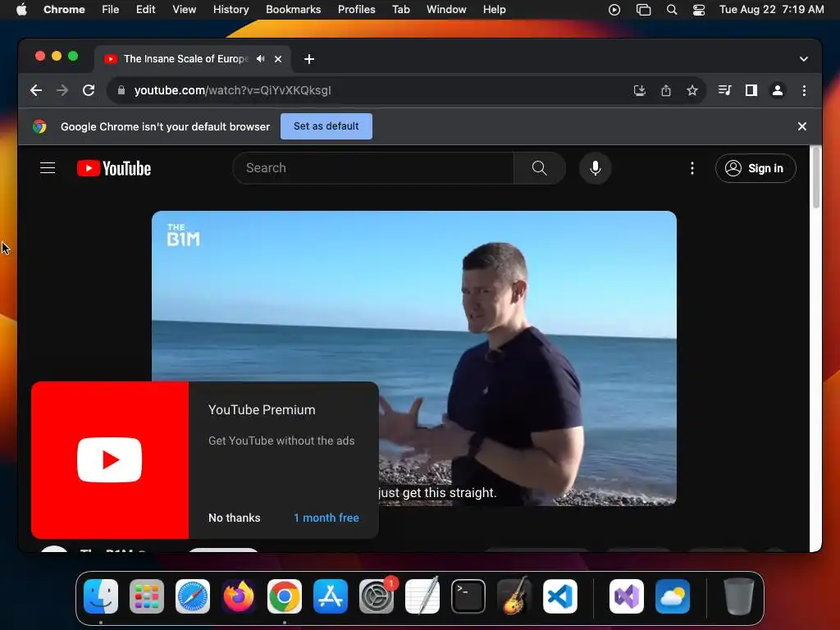Open Launchpad from the Dock
Viewport: 840px width, 630px height.
coord(147,596)
